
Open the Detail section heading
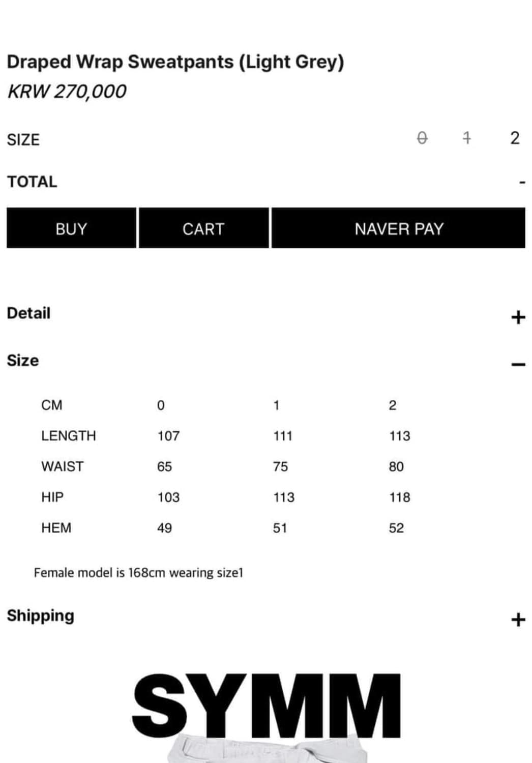29,313
